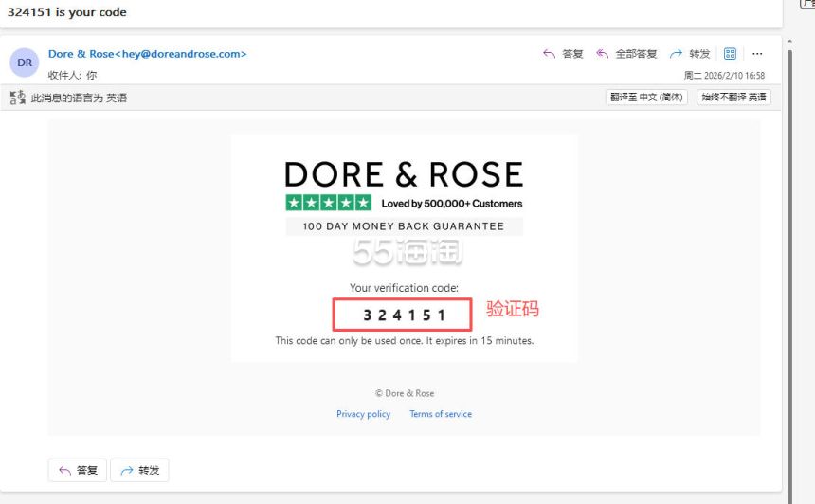Translate message to 中文 (简体)
This screenshot has height=504, width=815.
click(x=646, y=98)
